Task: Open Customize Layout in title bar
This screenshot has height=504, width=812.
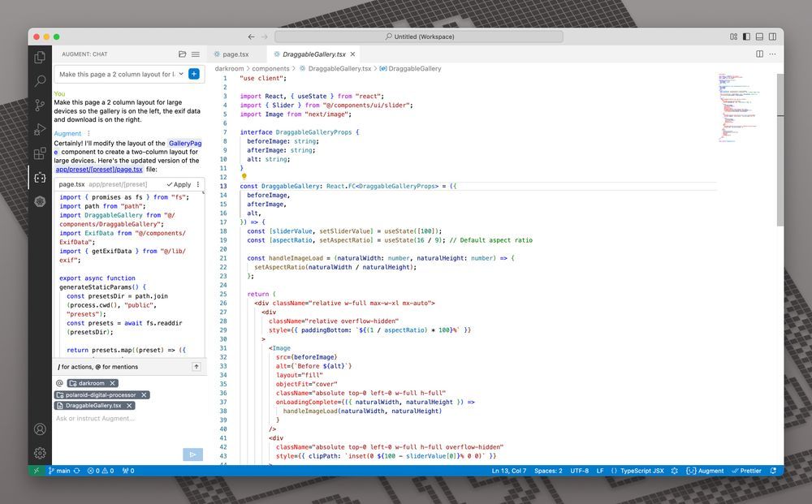Action: click(x=734, y=37)
